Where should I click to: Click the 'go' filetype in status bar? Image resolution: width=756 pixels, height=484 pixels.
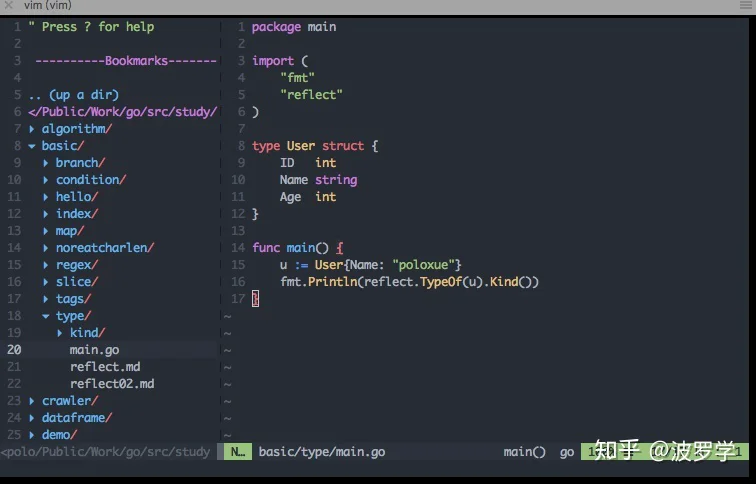click(567, 452)
